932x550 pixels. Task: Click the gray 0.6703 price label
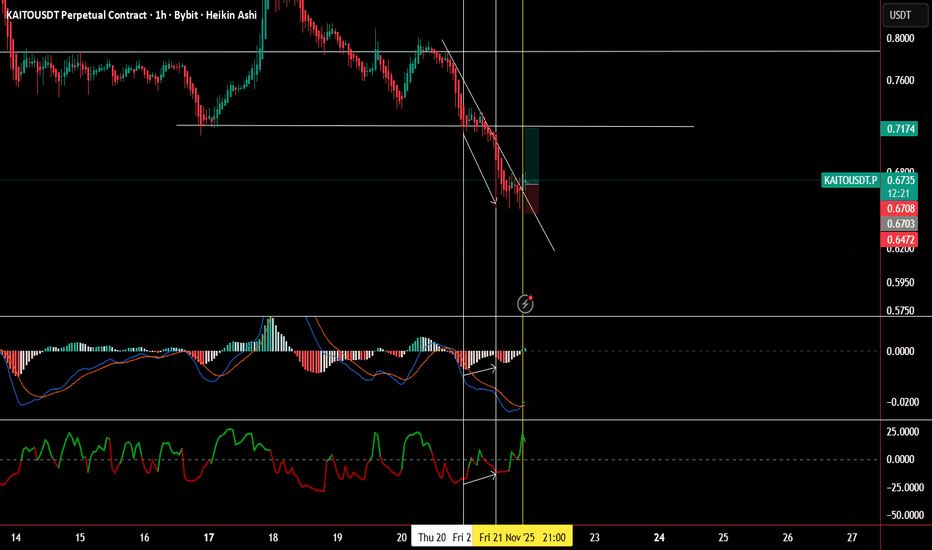[899, 224]
